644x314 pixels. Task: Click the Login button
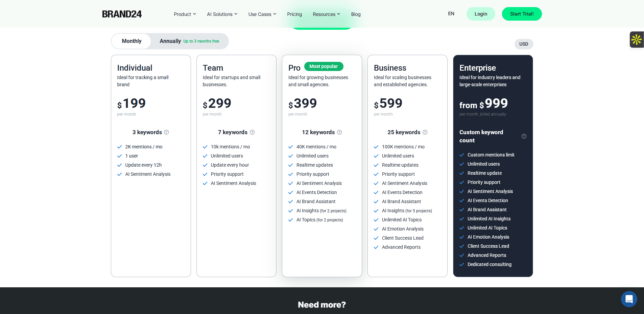pos(480,14)
